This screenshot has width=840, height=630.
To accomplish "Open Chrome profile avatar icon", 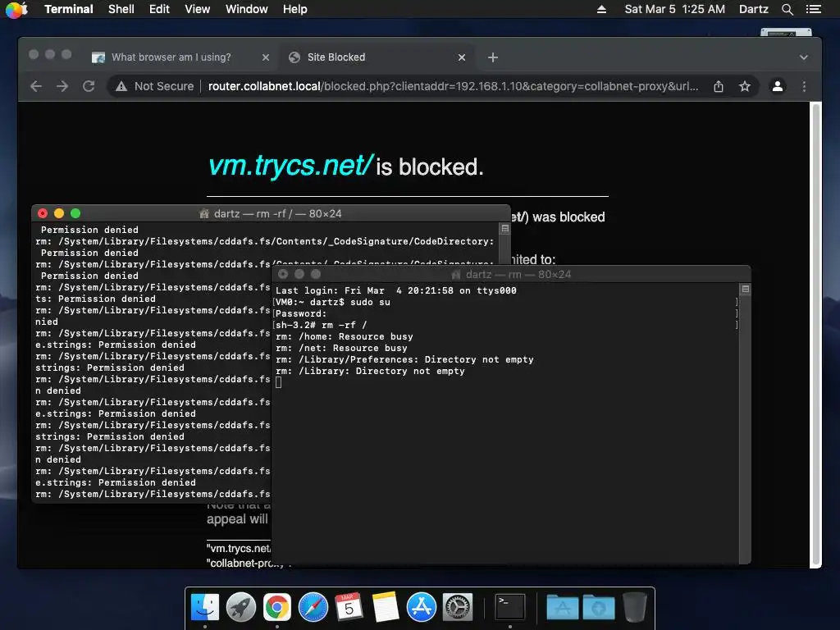I will pyautogui.click(x=778, y=86).
